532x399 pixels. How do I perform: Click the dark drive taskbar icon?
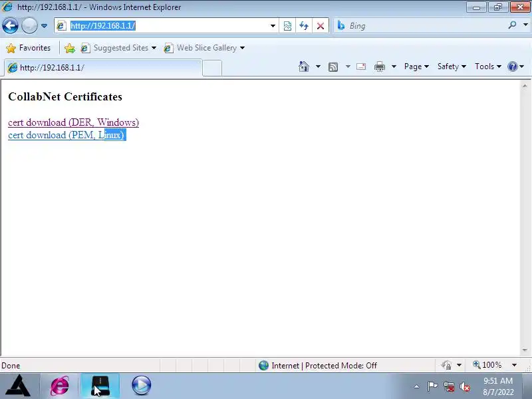pos(100,386)
